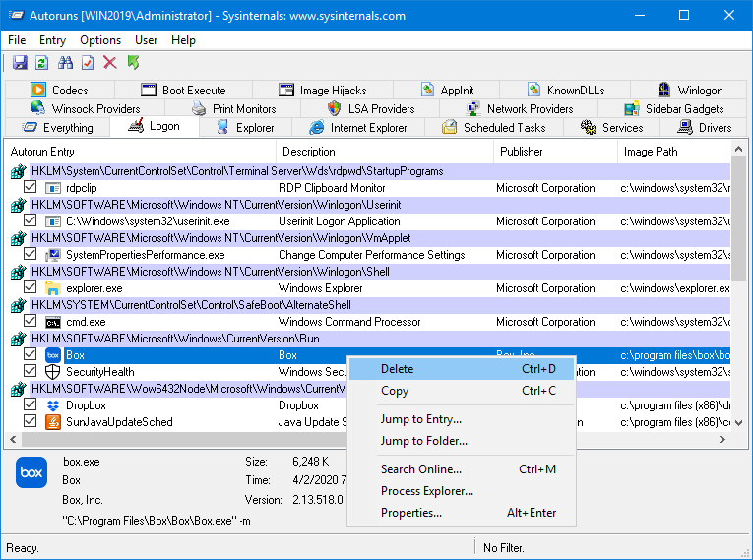This screenshot has width=753, height=560.
Task: Uncheck the SecurityHealth entry checkbox
Action: (31, 371)
